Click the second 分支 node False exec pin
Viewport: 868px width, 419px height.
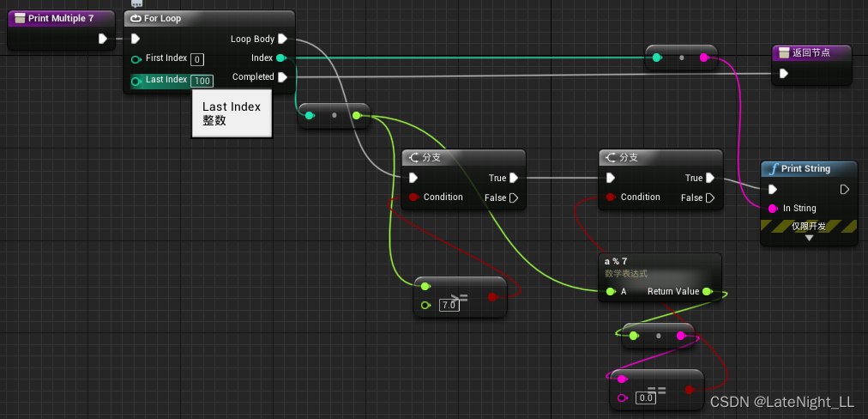click(x=710, y=197)
